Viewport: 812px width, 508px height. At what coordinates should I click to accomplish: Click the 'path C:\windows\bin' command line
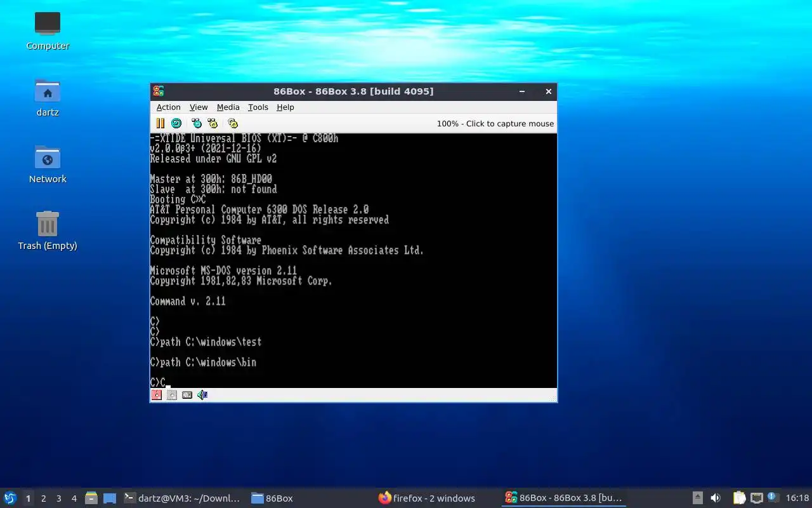204,362
